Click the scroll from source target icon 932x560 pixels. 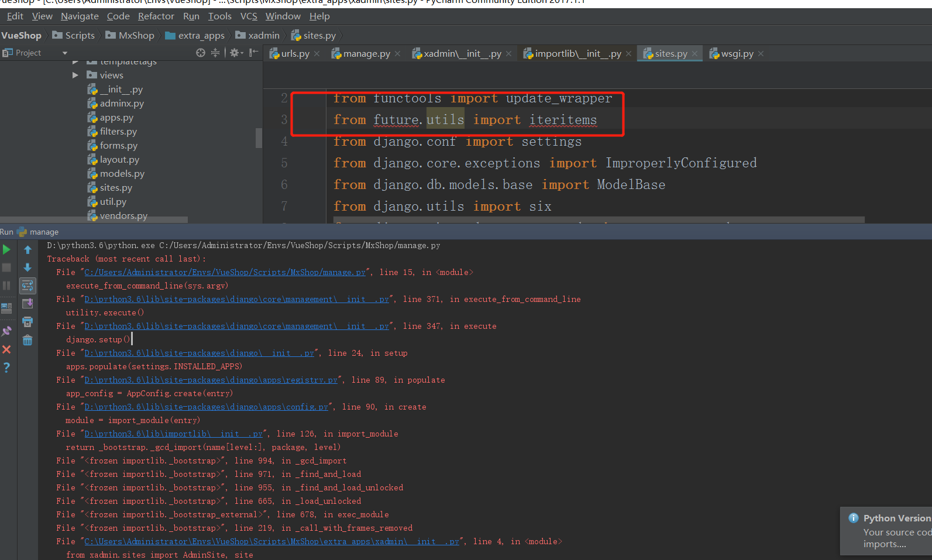click(201, 53)
